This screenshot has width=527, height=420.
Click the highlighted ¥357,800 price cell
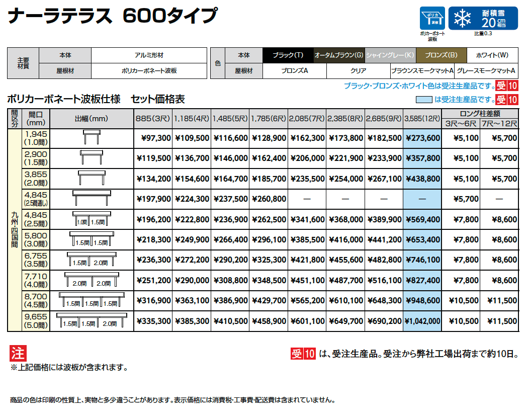click(423, 157)
